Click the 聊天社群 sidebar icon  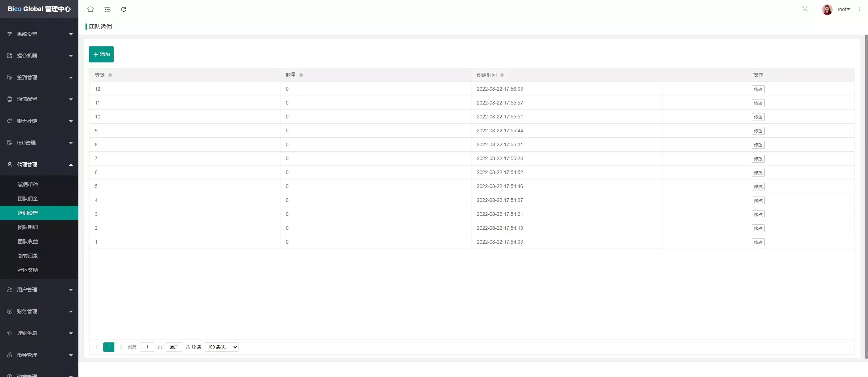pyautogui.click(x=10, y=121)
